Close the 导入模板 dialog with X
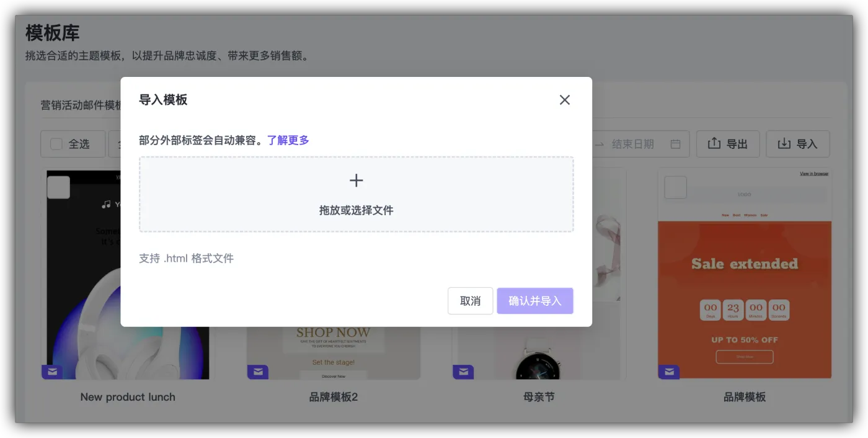Image resolution: width=868 pixels, height=438 pixels. click(564, 100)
